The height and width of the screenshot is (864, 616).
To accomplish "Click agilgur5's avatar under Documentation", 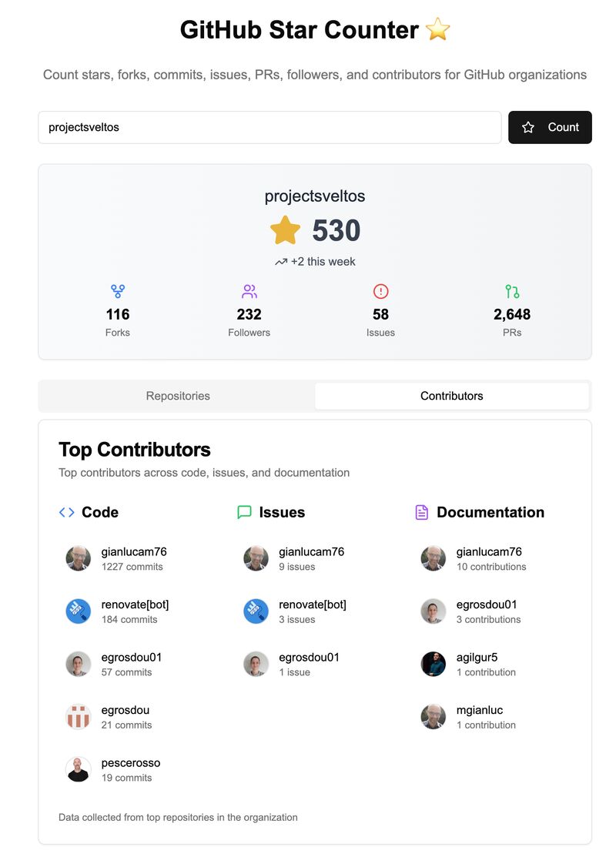I will pyautogui.click(x=433, y=664).
